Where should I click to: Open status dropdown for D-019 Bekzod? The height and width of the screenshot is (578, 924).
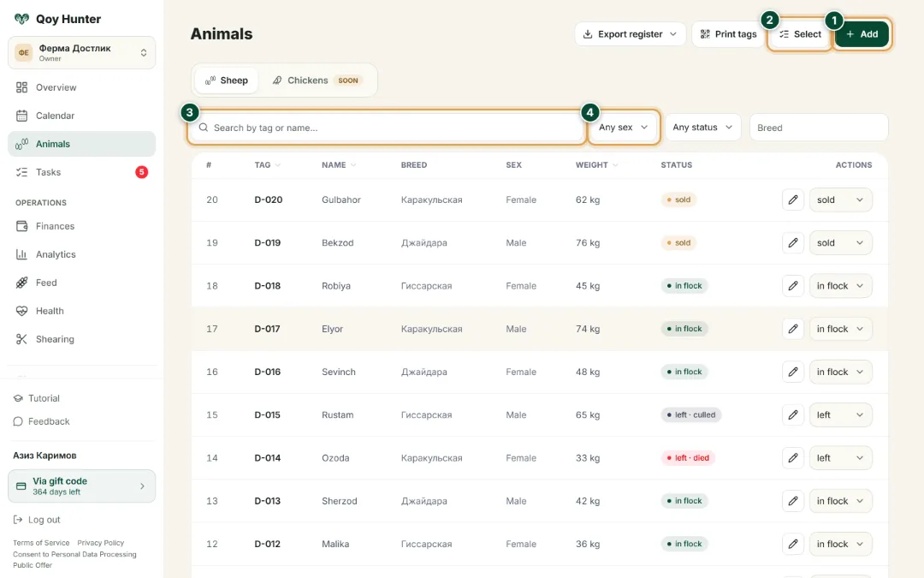840,243
